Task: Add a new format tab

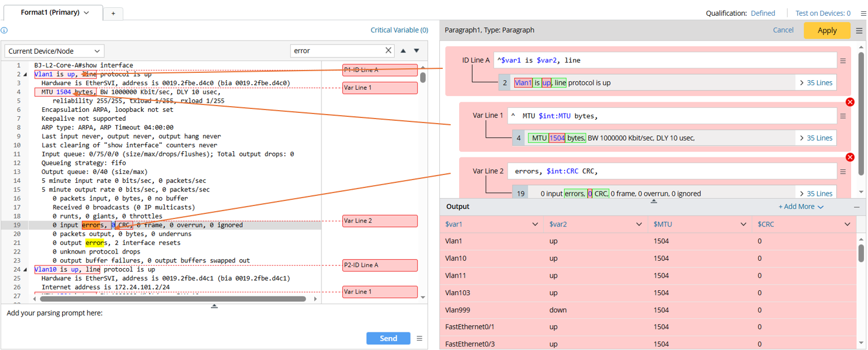Action: (113, 14)
